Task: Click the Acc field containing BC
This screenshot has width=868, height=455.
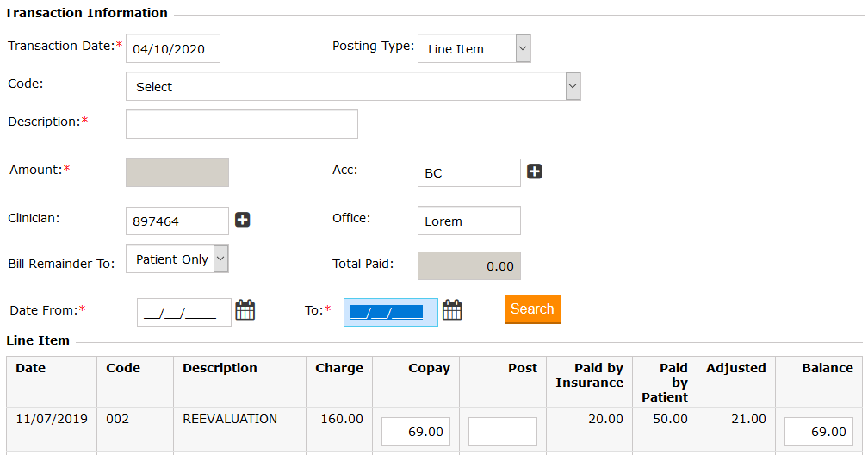Action: [468, 172]
